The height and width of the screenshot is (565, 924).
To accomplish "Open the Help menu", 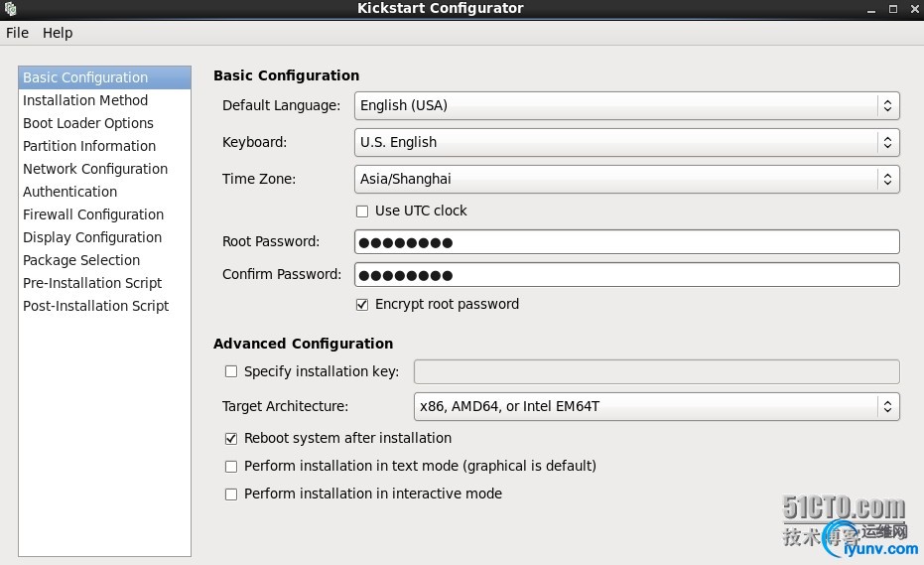I will 58,33.
